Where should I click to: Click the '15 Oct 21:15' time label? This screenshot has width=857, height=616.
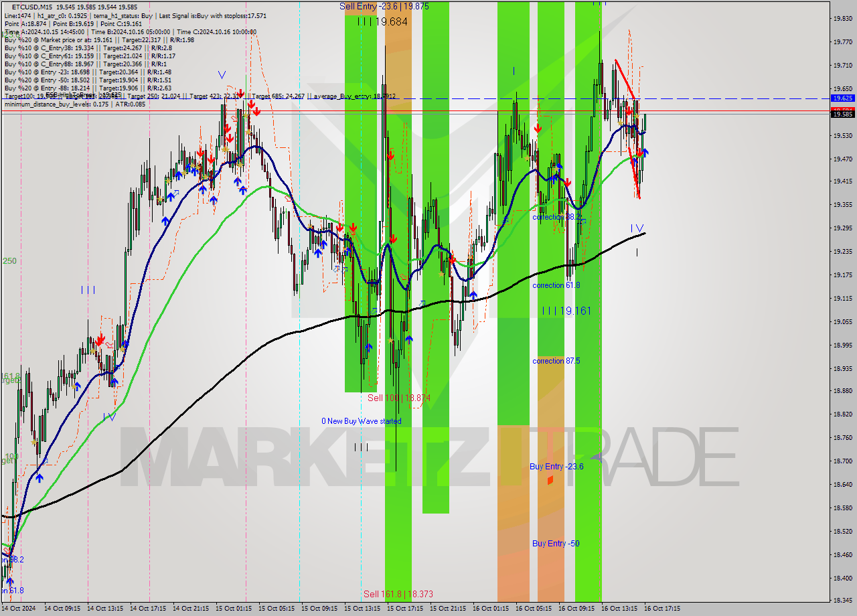[448, 609]
